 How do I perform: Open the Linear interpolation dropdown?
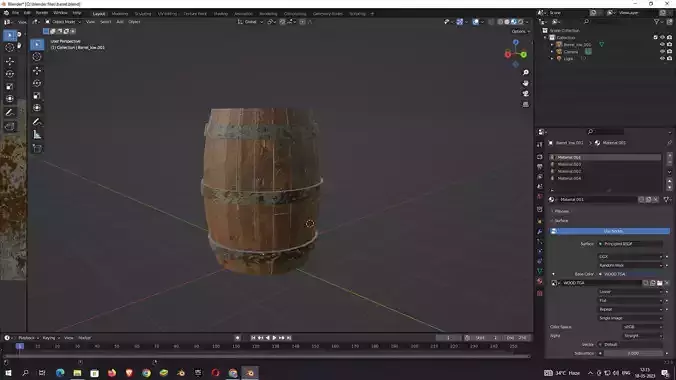pos(630,292)
